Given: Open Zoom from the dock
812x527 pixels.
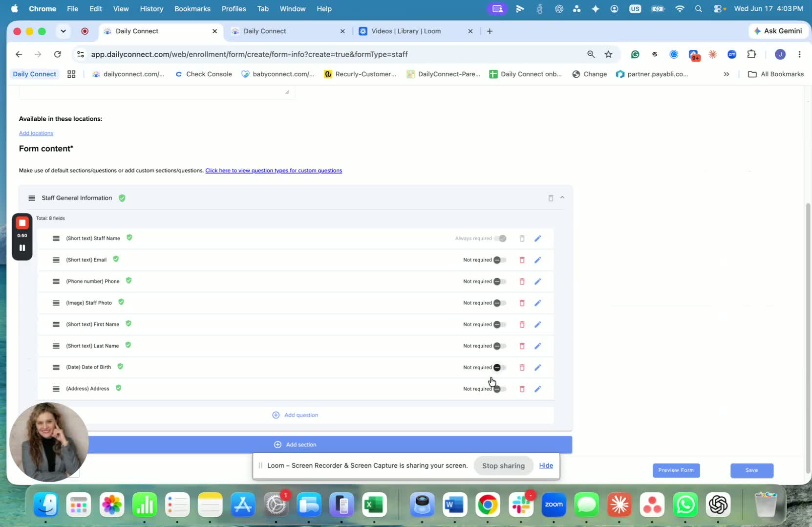Looking at the screenshot, I should tap(554, 505).
